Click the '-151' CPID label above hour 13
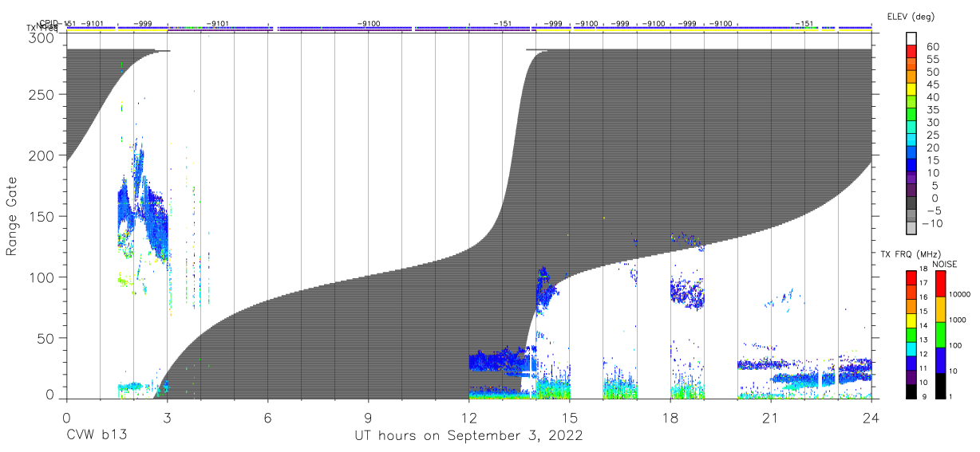Viewport: 980px width, 452px height. pos(502,24)
